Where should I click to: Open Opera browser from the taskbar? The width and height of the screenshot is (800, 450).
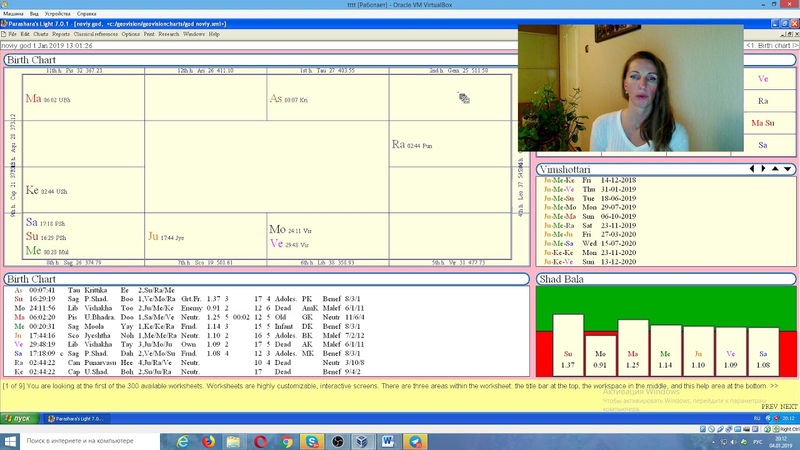point(260,441)
